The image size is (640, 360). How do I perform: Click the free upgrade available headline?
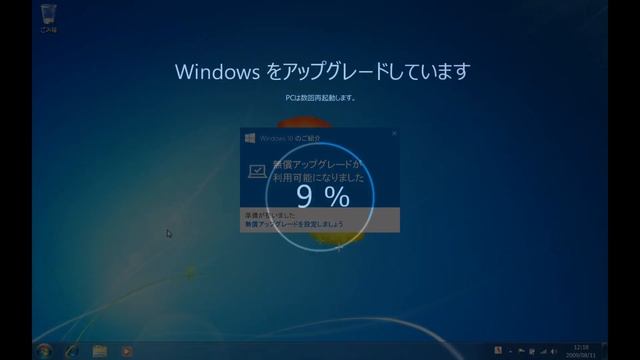pyautogui.click(x=318, y=171)
